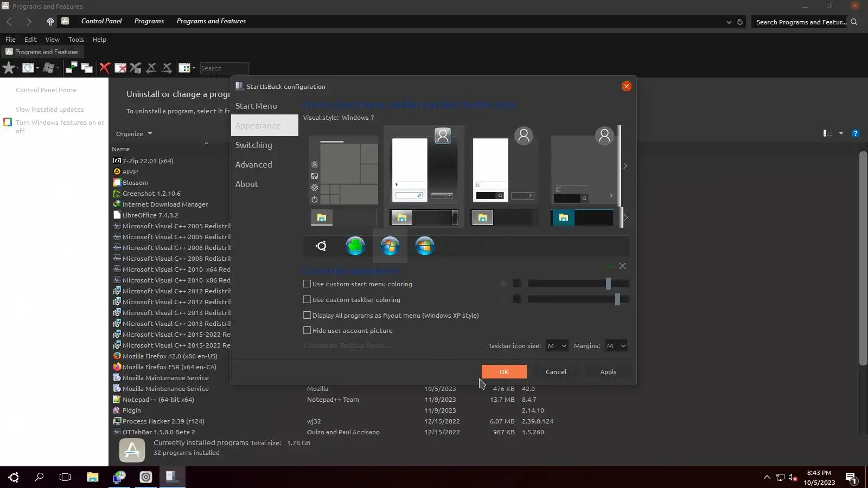This screenshot has height=488, width=868.
Task: Click the green arrow windows toolbar icon
Action: click(x=71, y=68)
